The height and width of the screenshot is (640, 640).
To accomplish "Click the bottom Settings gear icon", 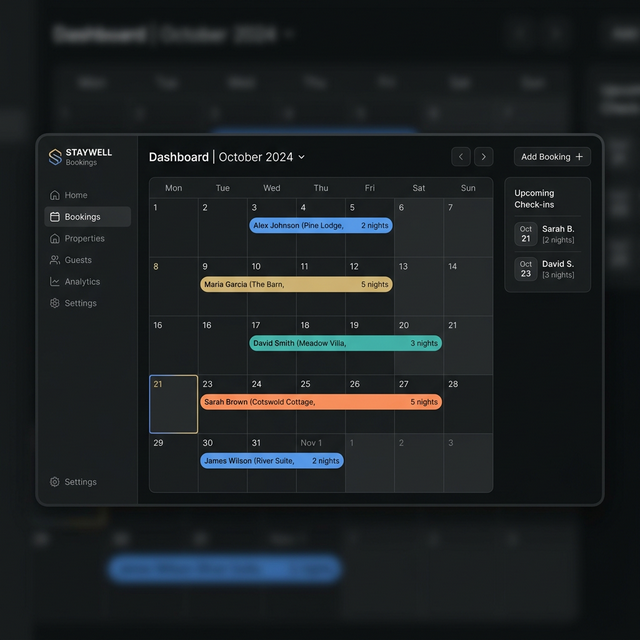I will coord(55,482).
